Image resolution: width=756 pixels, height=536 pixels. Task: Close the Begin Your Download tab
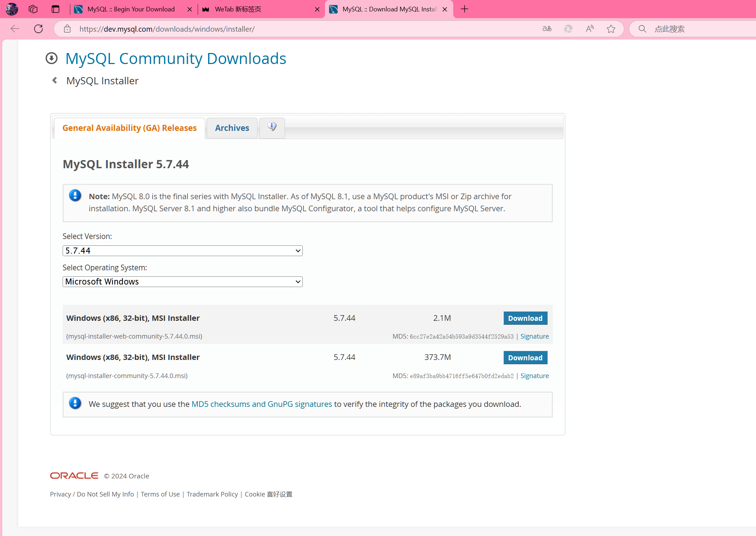click(190, 10)
